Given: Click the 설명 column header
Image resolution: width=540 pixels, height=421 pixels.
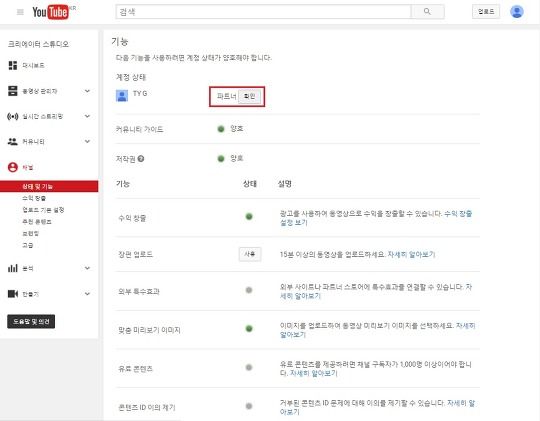Looking at the screenshot, I should (x=285, y=184).
